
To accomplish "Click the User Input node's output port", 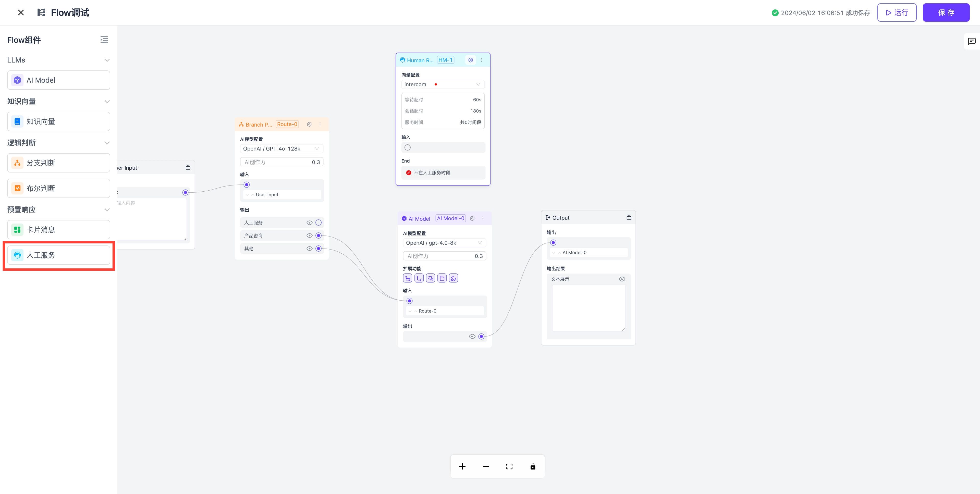I will (185, 193).
